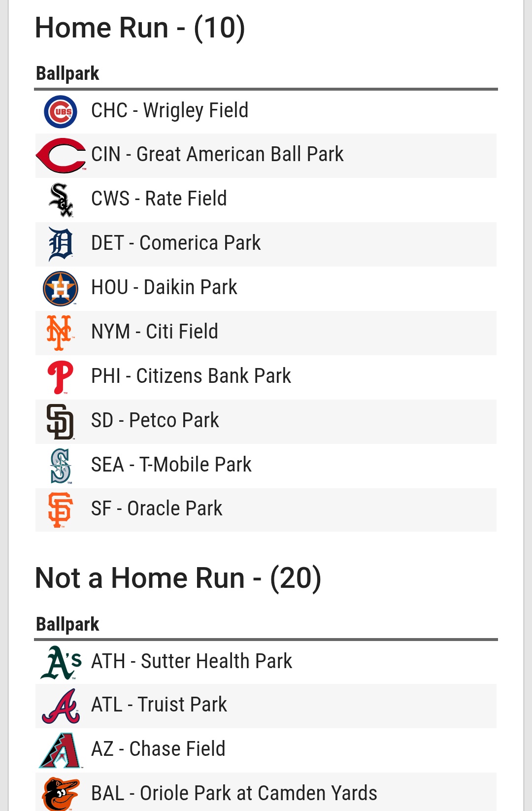The width and height of the screenshot is (532, 811).
Task: Select the White Sox logo icon
Action: pyautogui.click(x=61, y=200)
